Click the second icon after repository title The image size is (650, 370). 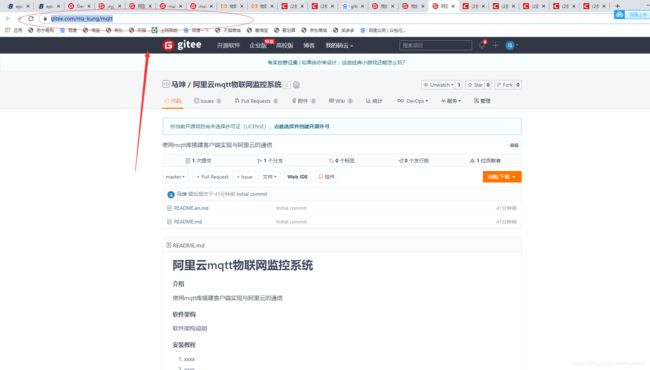coord(296,85)
